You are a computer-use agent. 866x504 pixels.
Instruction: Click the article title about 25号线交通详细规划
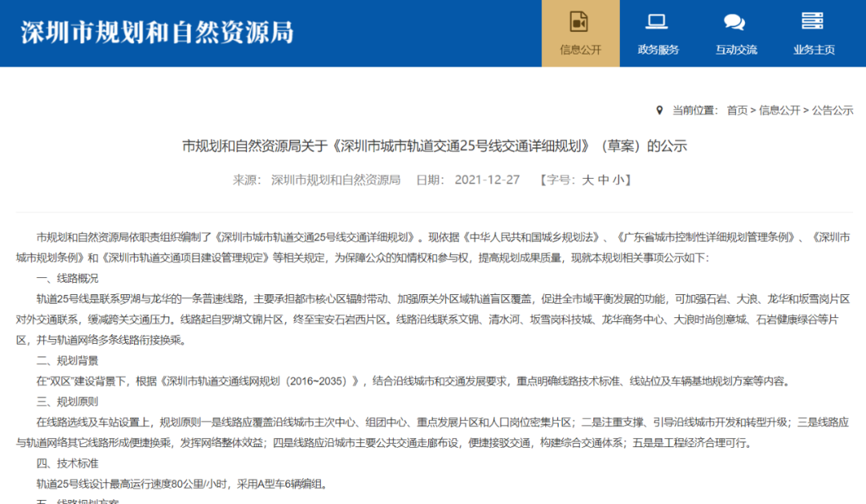(x=434, y=147)
